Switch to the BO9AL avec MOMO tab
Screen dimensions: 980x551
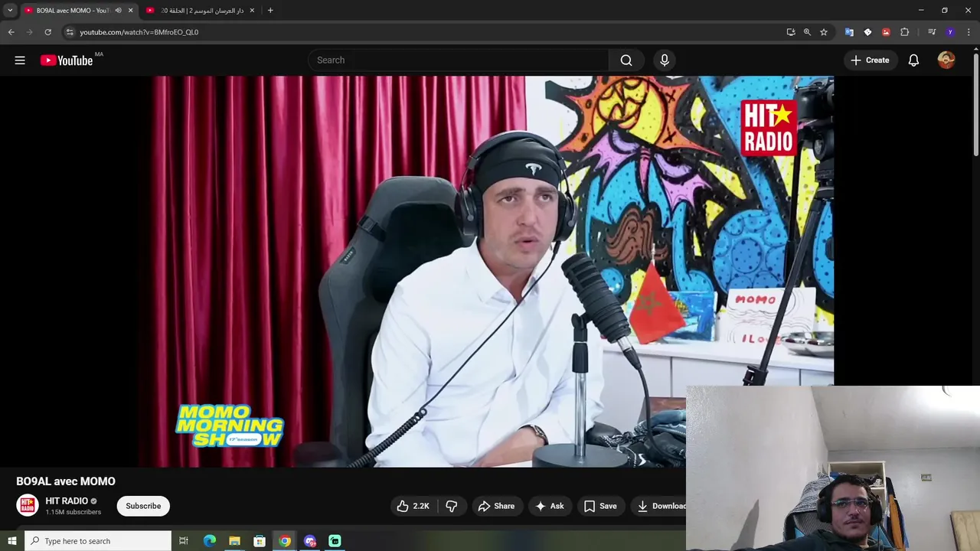click(x=73, y=11)
